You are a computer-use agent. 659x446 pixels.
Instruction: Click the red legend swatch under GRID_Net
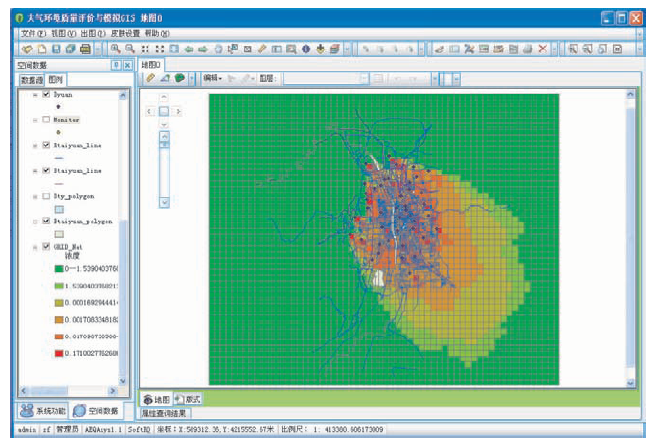click(x=58, y=353)
